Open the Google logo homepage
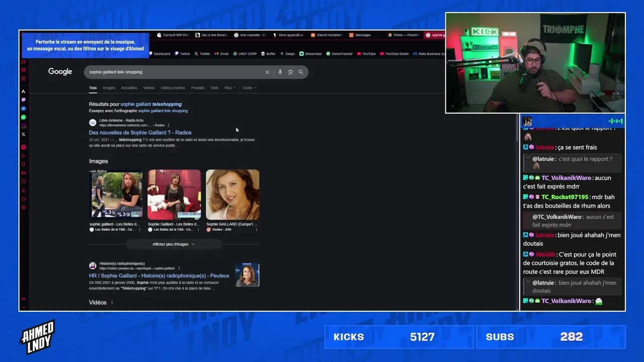The height and width of the screenshot is (362, 644). coord(60,72)
